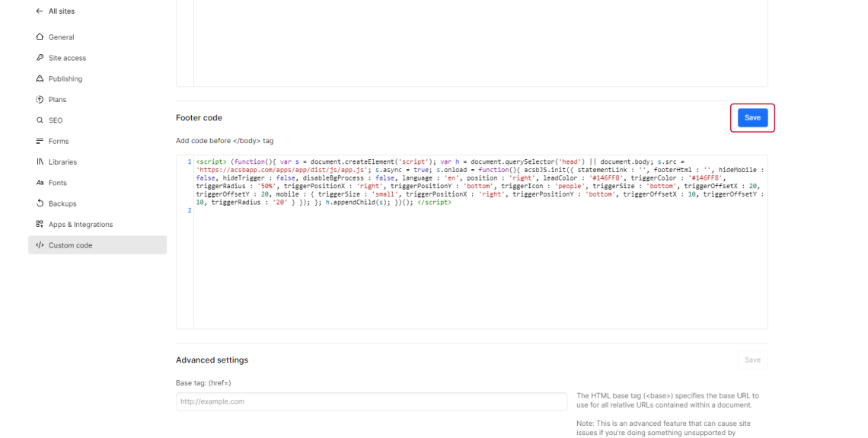
Task: Open the Libraries icon in the sidebar
Action: coord(40,162)
